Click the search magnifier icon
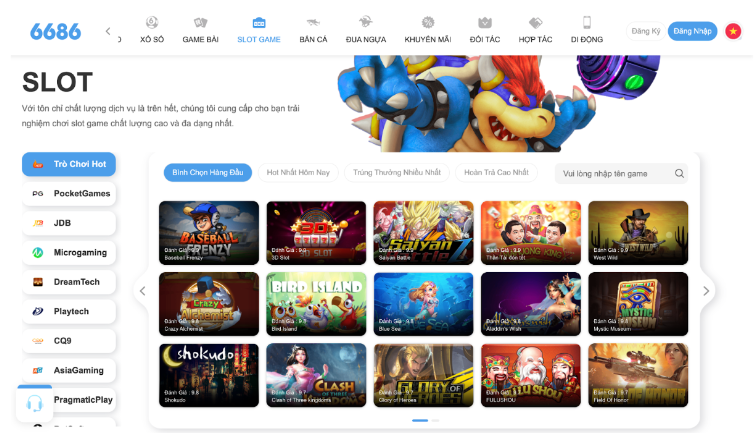The height and width of the screenshot is (440, 755). coord(679,173)
